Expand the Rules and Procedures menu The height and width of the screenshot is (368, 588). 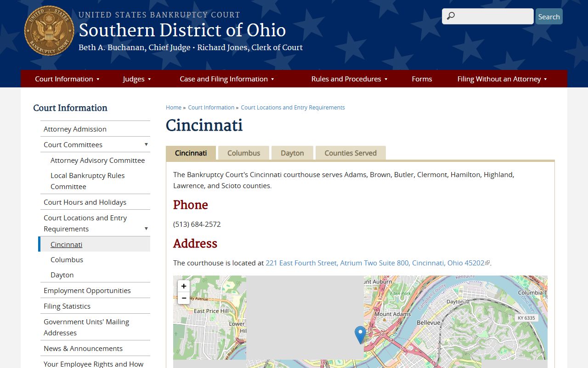349,79
